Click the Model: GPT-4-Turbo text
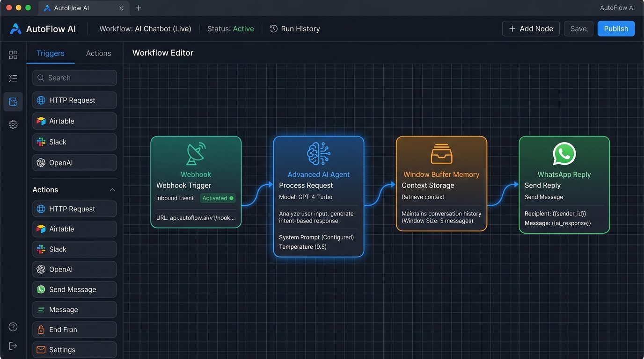Screen dimensions: 644x359 pos(306,197)
